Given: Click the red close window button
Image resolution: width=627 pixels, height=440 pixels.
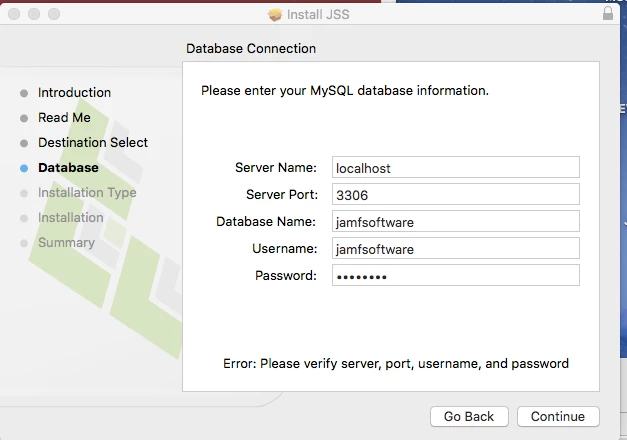Looking at the screenshot, I should click(14, 14).
